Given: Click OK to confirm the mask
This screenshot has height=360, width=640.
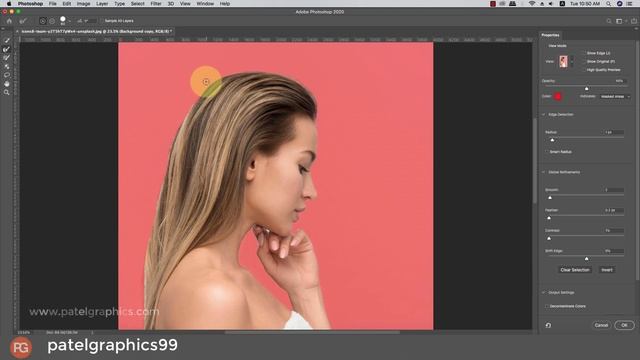Looking at the screenshot, I should (624, 325).
